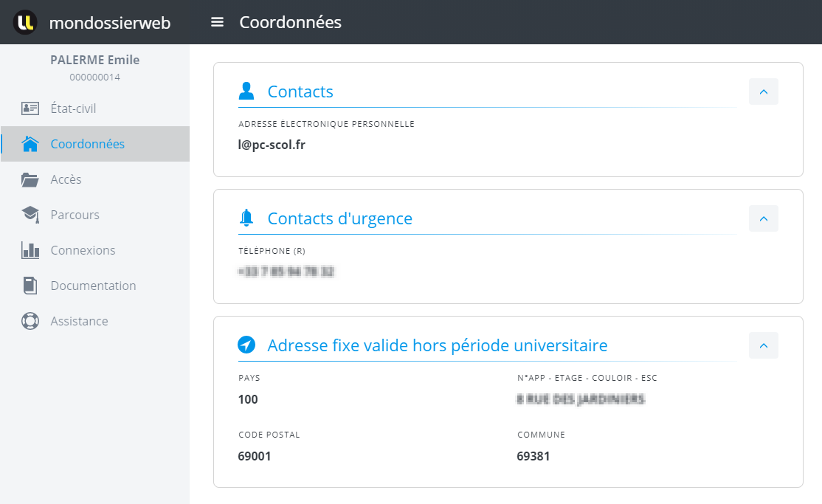
Task: Click the email address l@pc-scol.fr
Action: coord(272,145)
